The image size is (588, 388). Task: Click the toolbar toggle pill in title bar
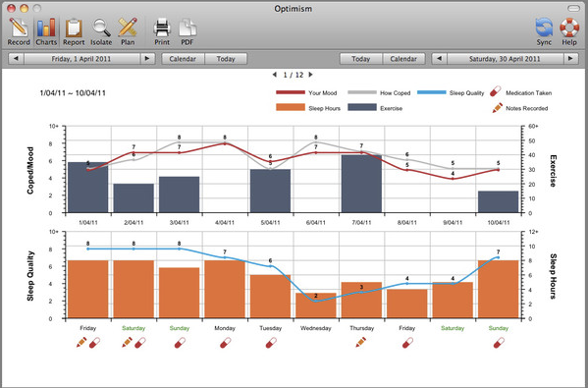pos(573,8)
